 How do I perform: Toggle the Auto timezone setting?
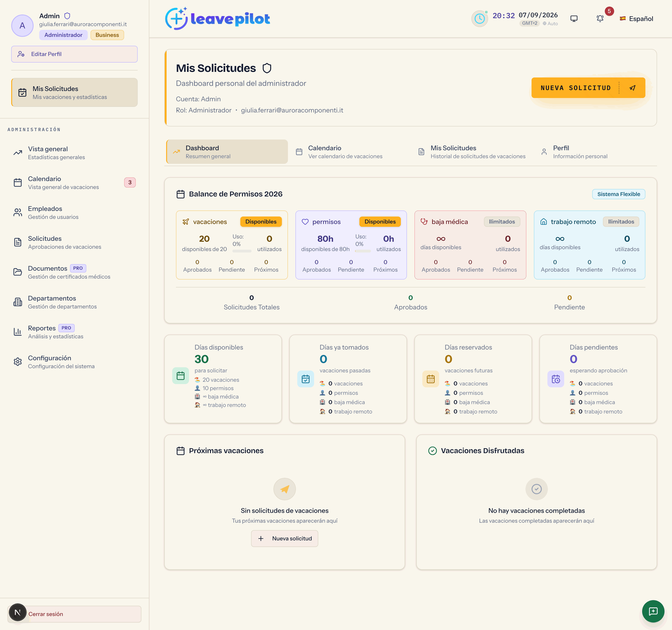(x=550, y=23)
